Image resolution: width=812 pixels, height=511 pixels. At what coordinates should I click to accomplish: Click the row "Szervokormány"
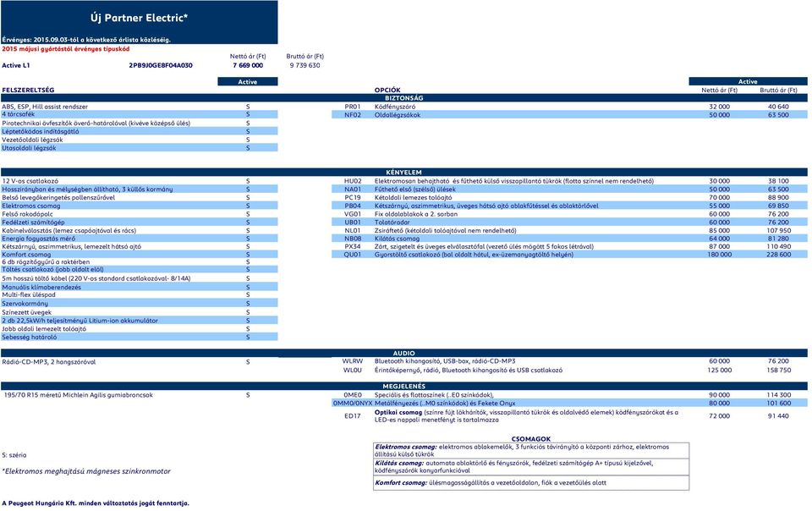pos(140,304)
